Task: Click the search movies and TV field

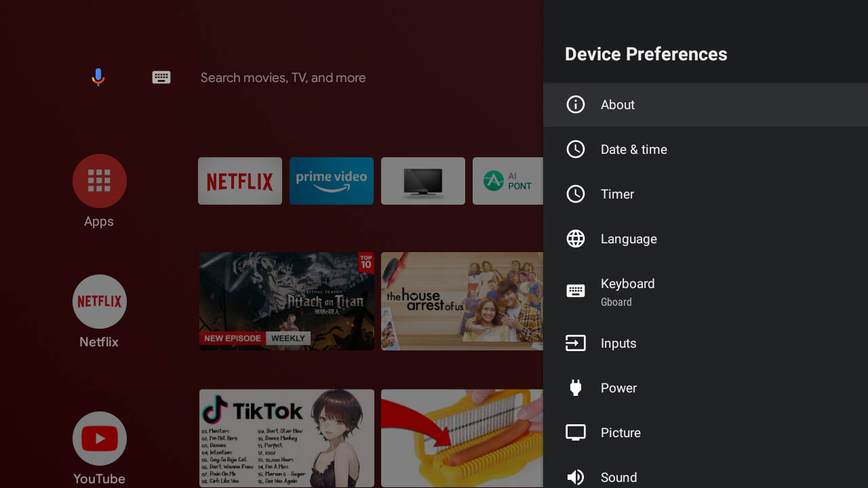Action: tap(283, 78)
